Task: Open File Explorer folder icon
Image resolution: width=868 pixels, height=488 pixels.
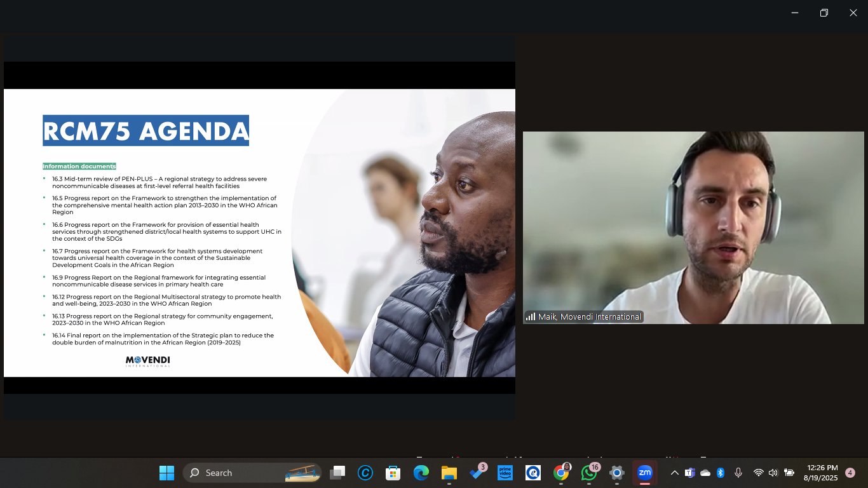Action: coord(449,473)
